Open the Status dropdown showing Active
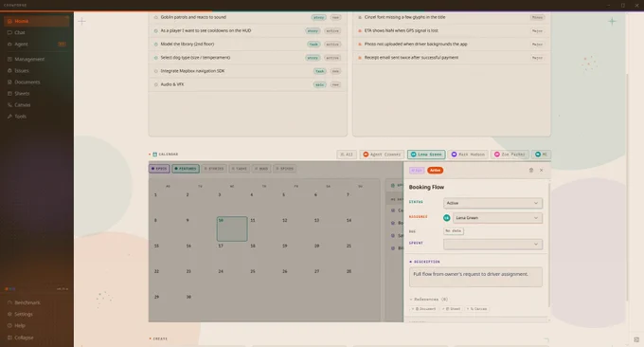644x347 pixels. (492, 203)
